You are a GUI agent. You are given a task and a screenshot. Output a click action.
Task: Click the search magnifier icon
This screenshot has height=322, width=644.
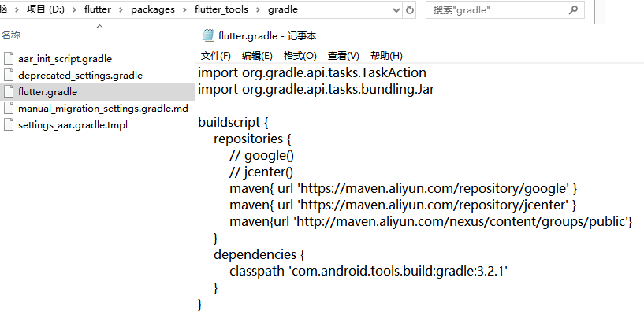[x=573, y=10]
